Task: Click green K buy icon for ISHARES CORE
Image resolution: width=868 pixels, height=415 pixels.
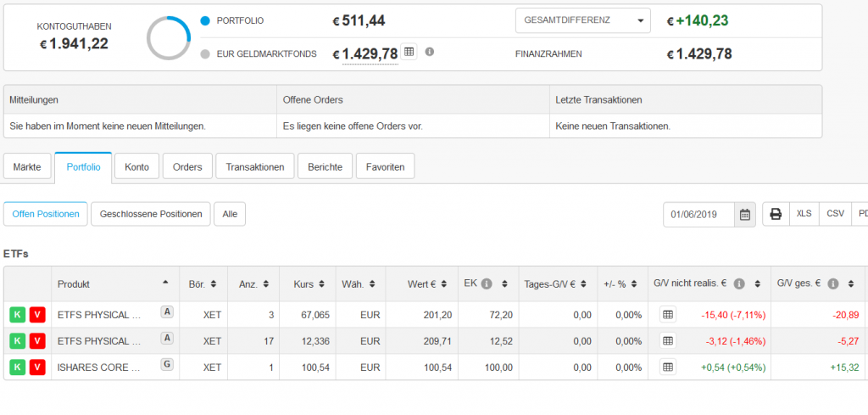Action: pos(17,367)
